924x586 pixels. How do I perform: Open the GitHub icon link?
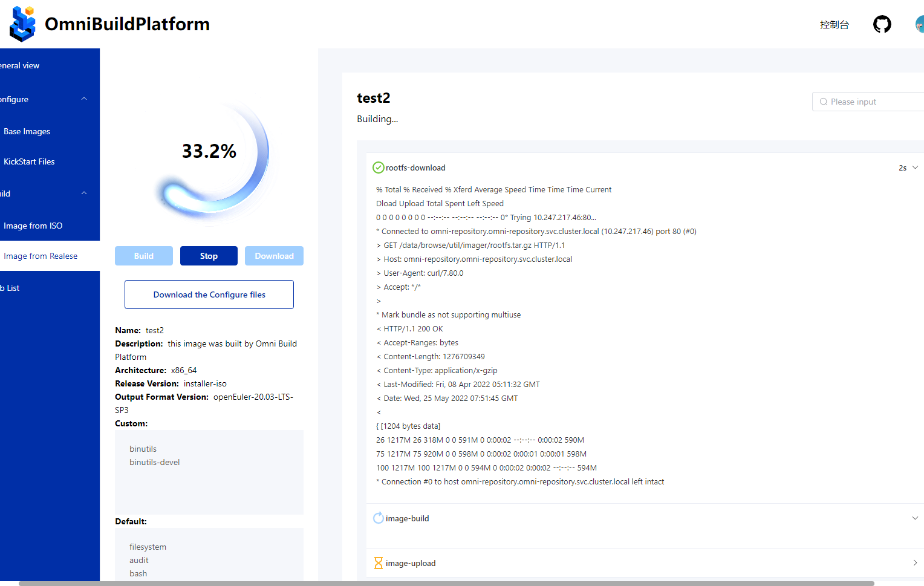[x=882, y=24]
